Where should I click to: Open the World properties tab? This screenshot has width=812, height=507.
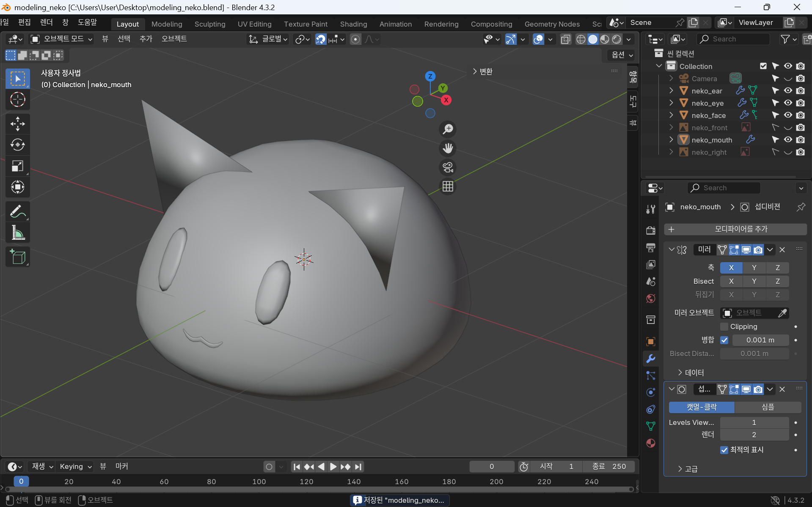click(651, 299)
